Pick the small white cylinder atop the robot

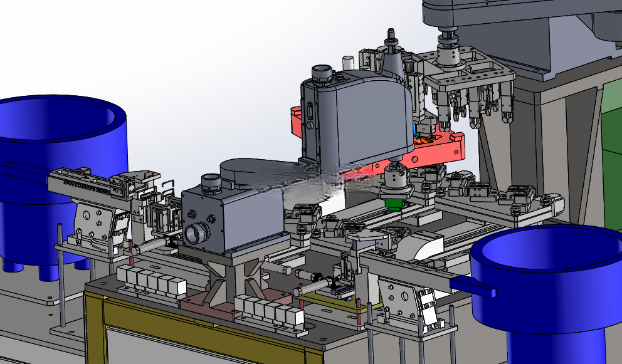pyautogui.click(x=348, y=63)
